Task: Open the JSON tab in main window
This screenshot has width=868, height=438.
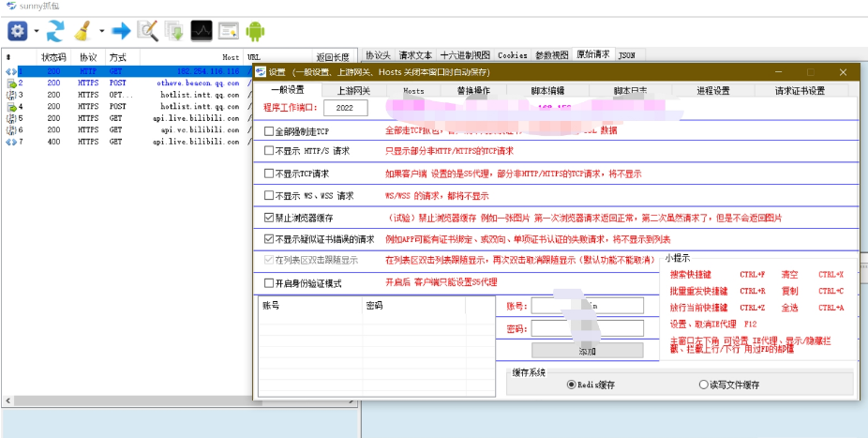Action: [627, 55]
